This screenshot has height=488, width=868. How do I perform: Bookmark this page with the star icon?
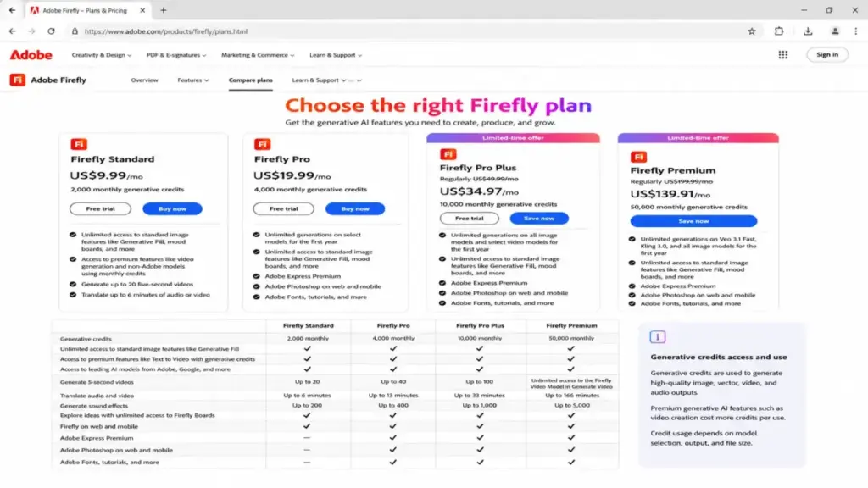point(752,31)
